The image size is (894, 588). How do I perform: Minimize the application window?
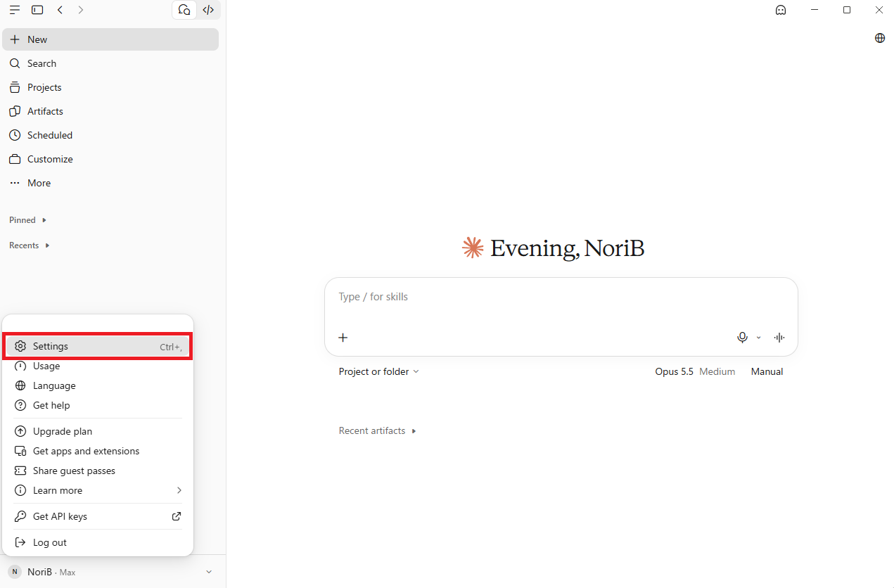(x=815, y=10)
